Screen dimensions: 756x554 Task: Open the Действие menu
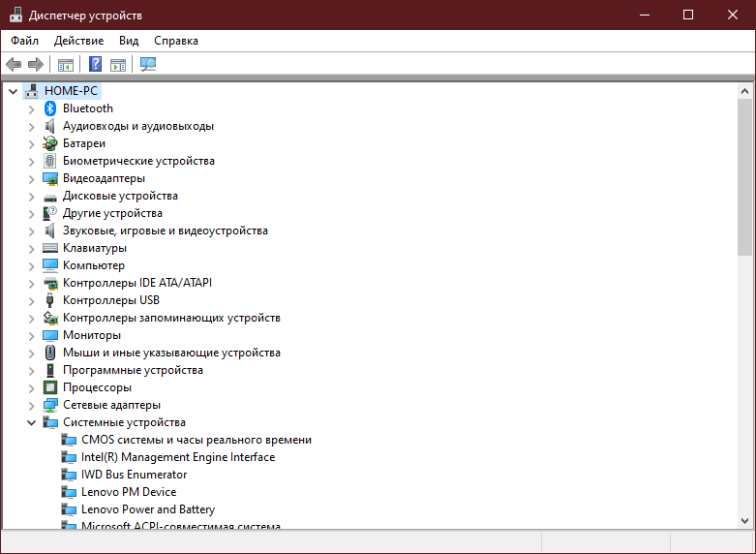click(78, 41)
